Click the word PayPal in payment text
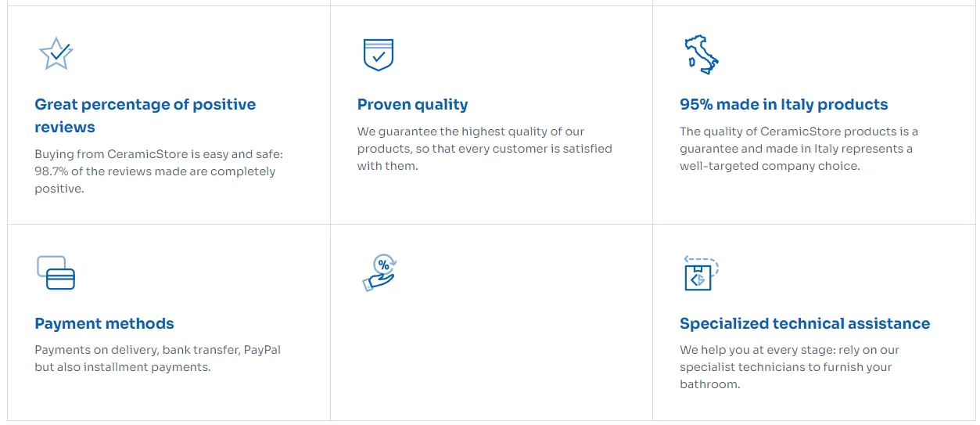Viewport: 980px width, 425px height. [262, 350]
